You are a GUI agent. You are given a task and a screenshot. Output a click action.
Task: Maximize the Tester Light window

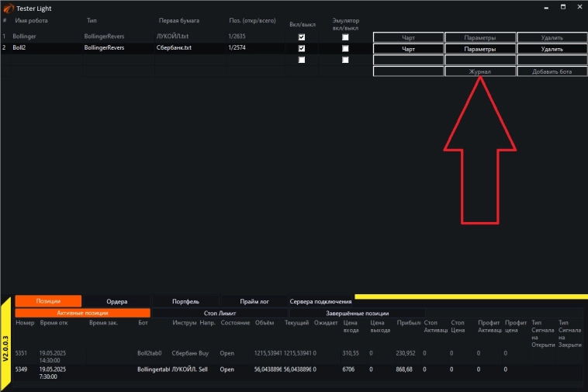[x=563, y=7]
